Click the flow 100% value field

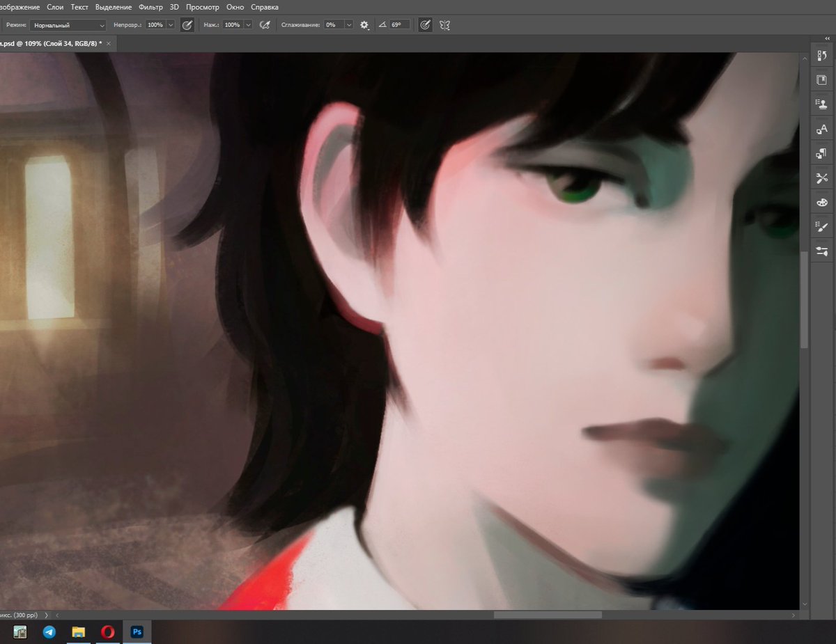[x=232, y=24]
